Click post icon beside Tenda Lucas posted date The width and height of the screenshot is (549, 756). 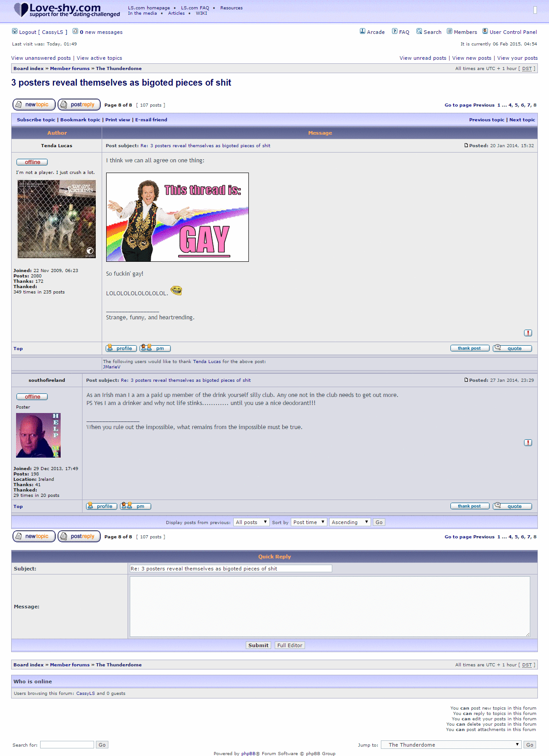[466, 145]
